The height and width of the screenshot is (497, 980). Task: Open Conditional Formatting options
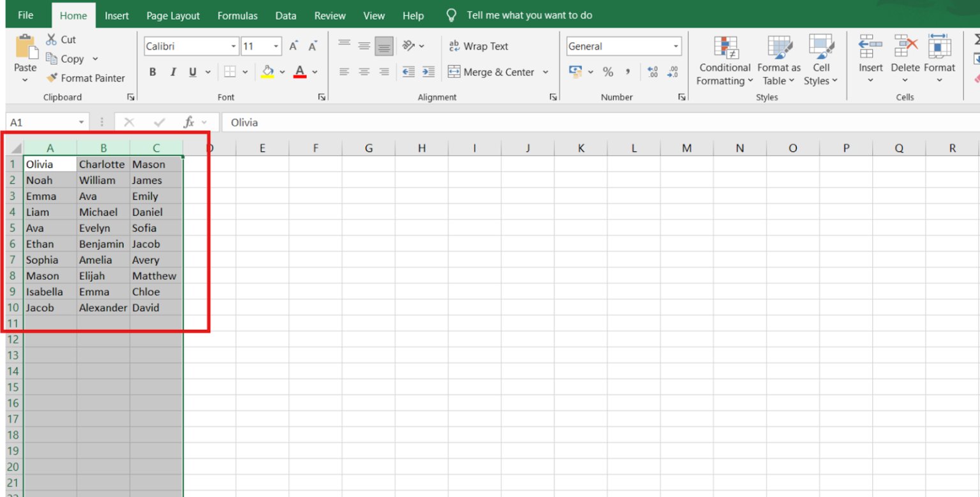point(724,61)
